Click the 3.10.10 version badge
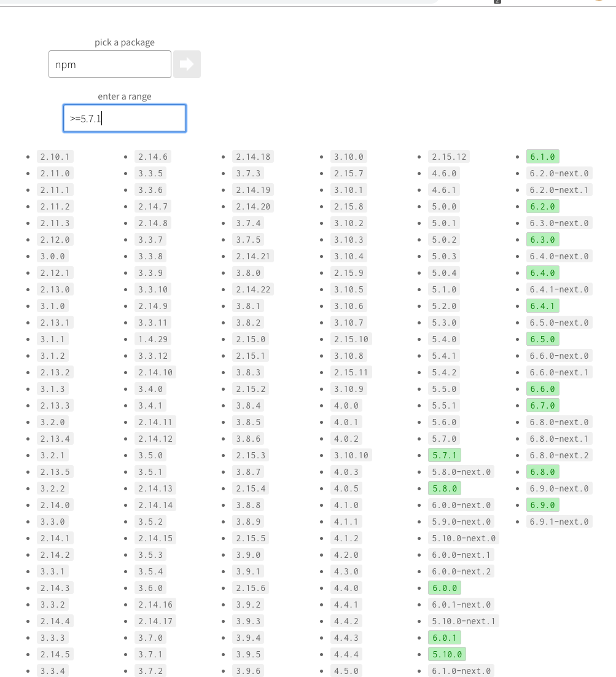Screen dimensions: 616x677 (x=351, y=455)
